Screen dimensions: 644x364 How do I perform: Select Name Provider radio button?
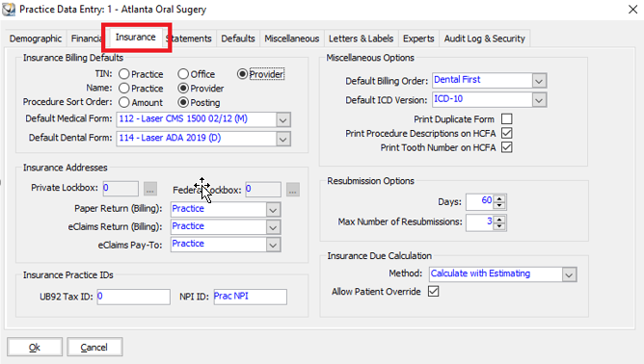click(183, 89)
